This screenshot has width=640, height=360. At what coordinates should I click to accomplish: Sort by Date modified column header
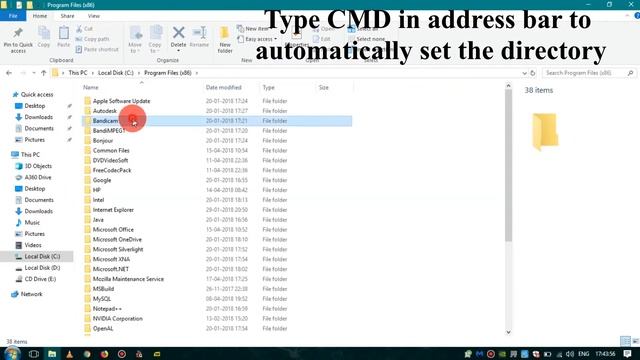(x=224, y=87)
